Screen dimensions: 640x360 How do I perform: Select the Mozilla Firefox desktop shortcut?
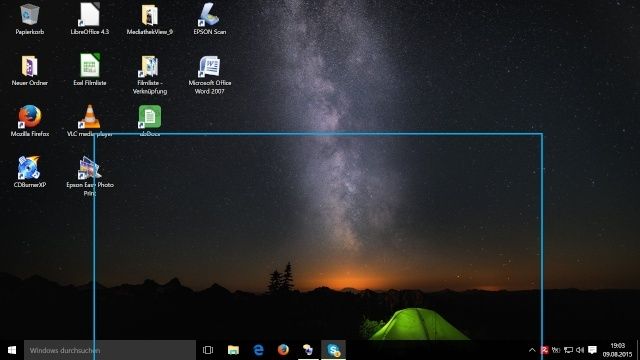coord(29,117)
